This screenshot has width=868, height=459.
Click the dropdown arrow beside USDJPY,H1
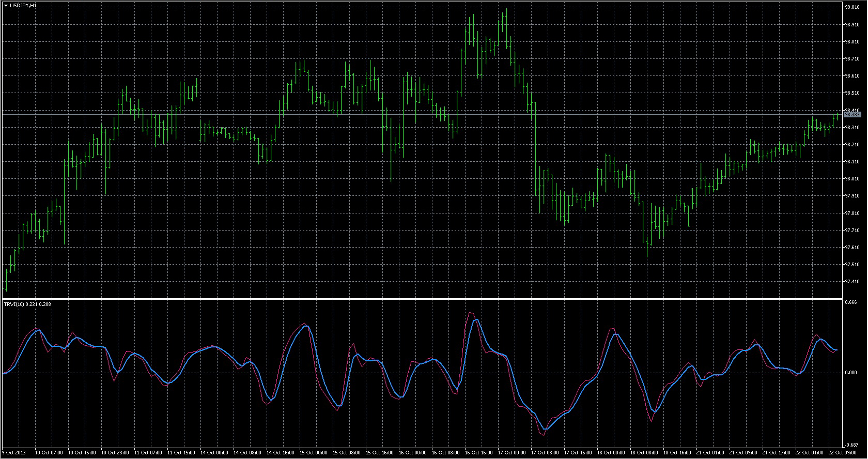6,5
